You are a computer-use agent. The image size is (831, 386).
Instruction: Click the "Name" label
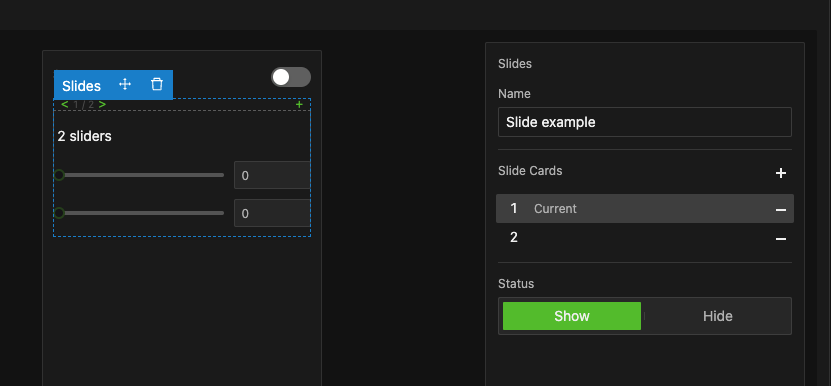[x=514, y=94]
